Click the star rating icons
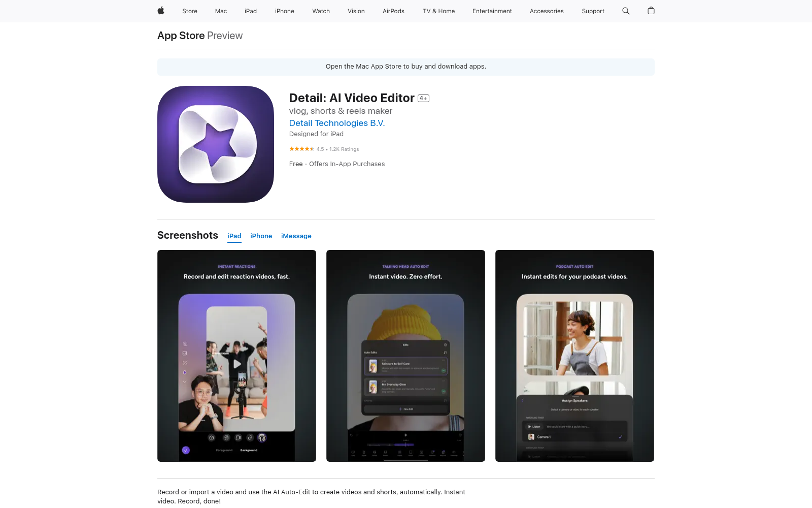Viewport: 812px width, 508px height. 301,149
